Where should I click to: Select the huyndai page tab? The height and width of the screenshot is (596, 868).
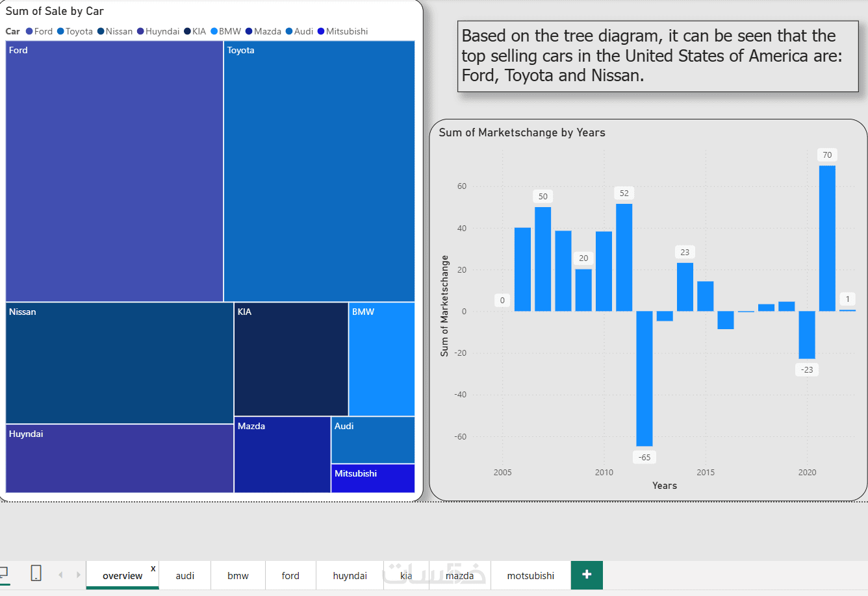pos(350,575)
